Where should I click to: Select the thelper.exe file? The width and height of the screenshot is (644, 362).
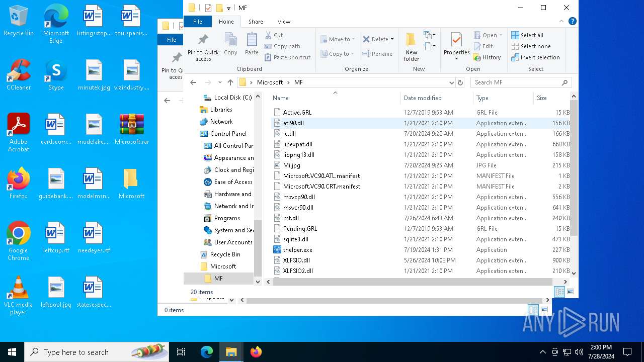297,250
